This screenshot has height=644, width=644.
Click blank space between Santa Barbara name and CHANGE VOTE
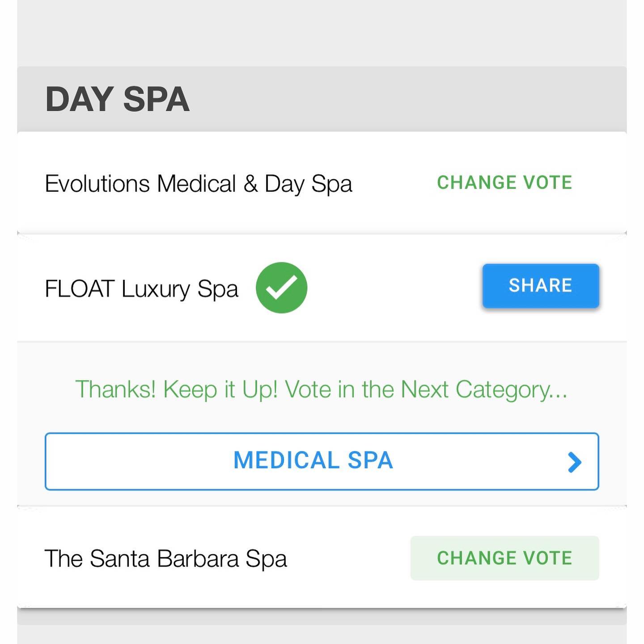click(349, 559)
